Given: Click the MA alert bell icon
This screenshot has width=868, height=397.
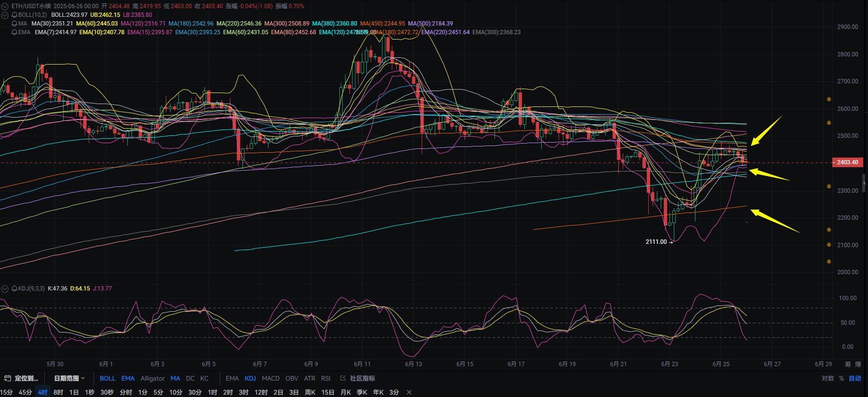Looking at the screenshot, I should [x=14, y=24].
